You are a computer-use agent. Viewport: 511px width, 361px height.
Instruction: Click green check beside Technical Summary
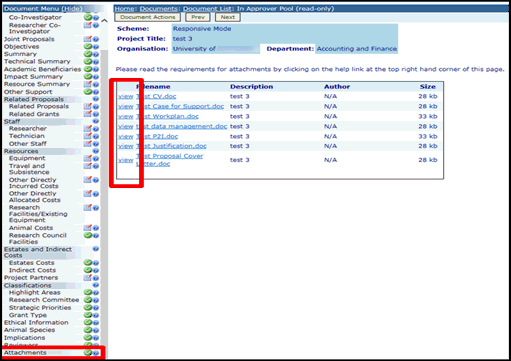(88, 61)
